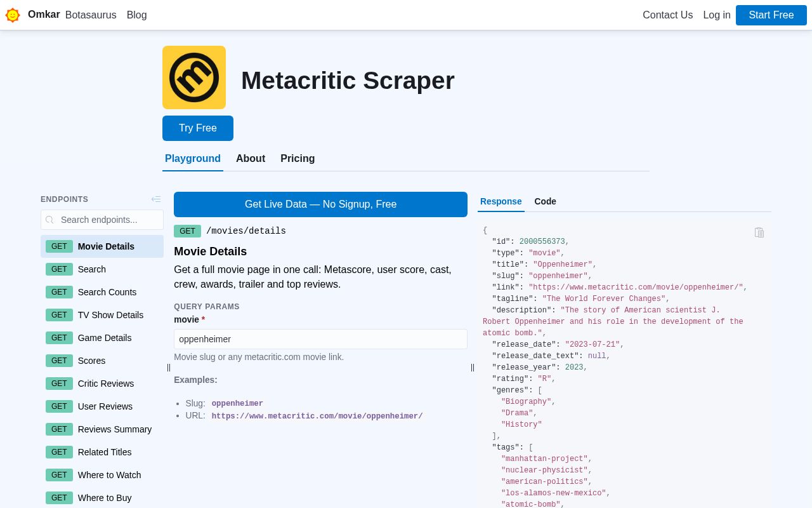Click the Try Free button
This screenshot has width=812, height=508.
tap(198, 128)
